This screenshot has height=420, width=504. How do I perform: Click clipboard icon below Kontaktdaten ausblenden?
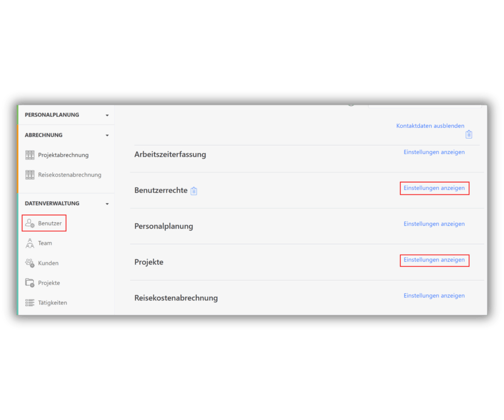pos(469,135)
